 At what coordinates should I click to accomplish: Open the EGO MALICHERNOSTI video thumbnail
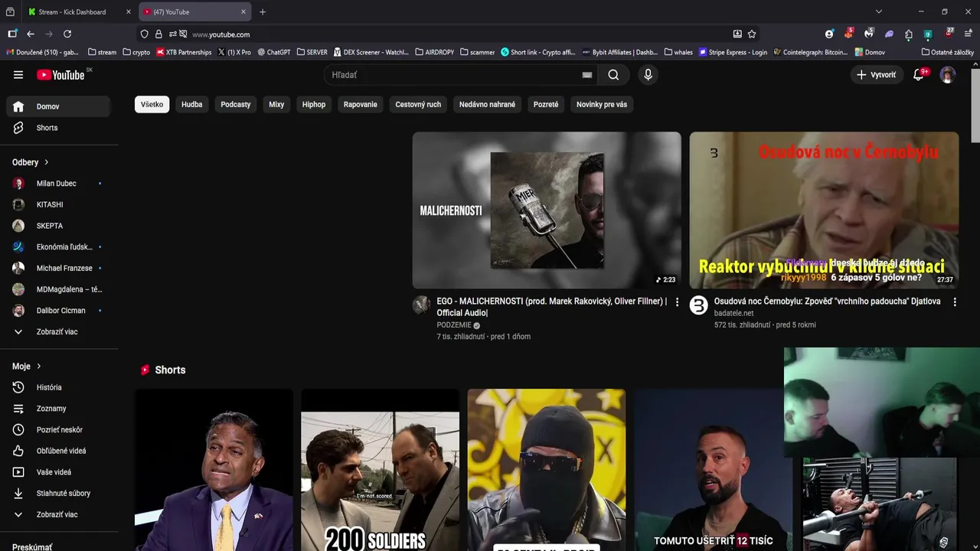[x=547, y=210]
